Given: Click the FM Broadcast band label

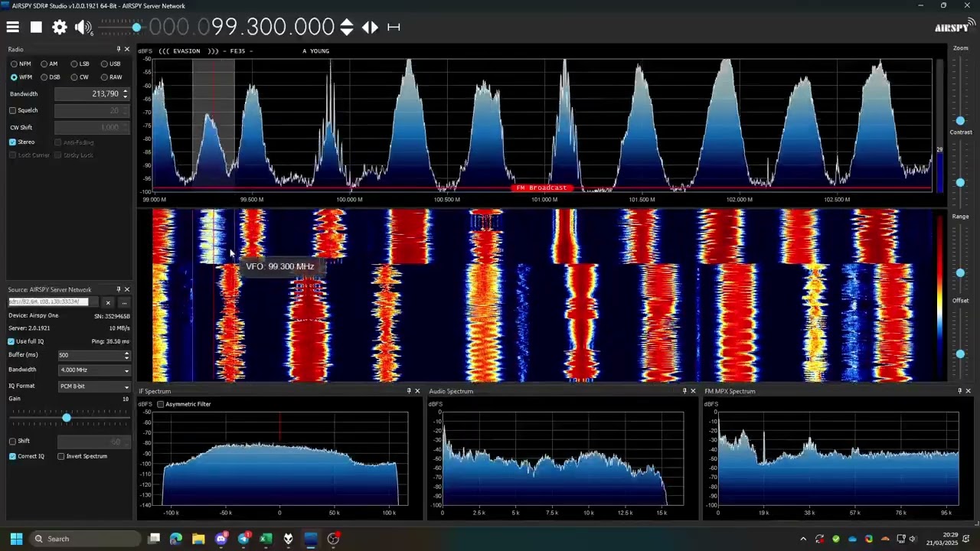Looking at the screenshot, I should (x=542, y=187).
